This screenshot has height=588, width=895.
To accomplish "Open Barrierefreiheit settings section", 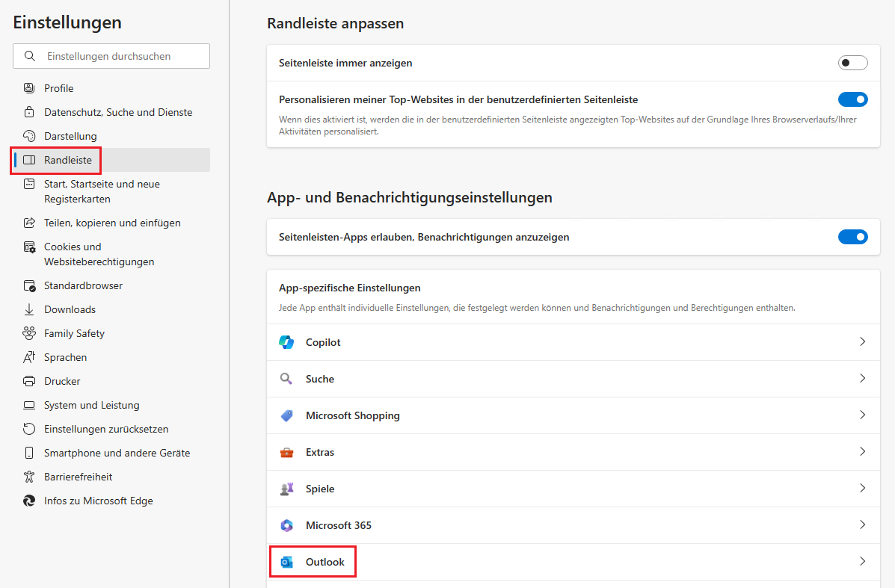I will [x=78, y=477].
